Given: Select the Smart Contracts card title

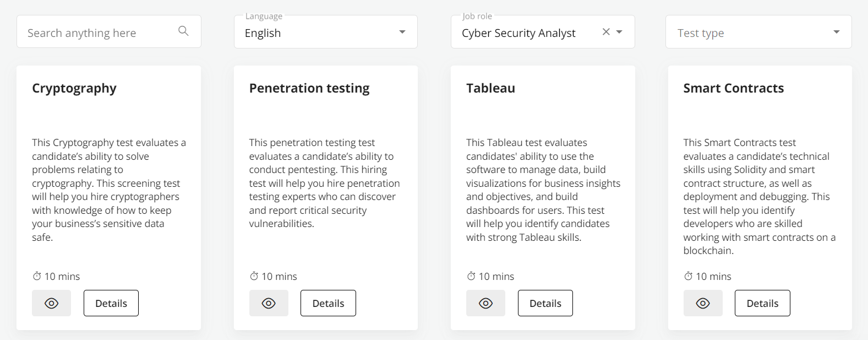Looking at the screenshot, I should (733, 88).
